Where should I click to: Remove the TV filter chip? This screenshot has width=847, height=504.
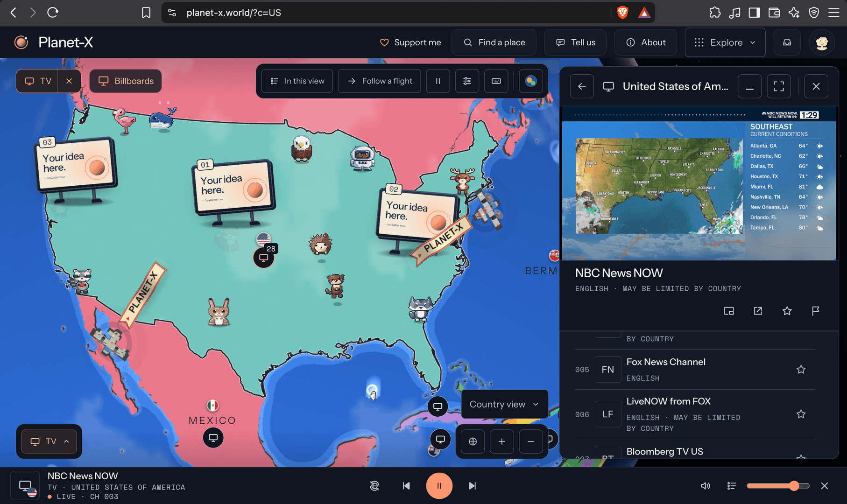pyautogui.click(x=69, y=81)
